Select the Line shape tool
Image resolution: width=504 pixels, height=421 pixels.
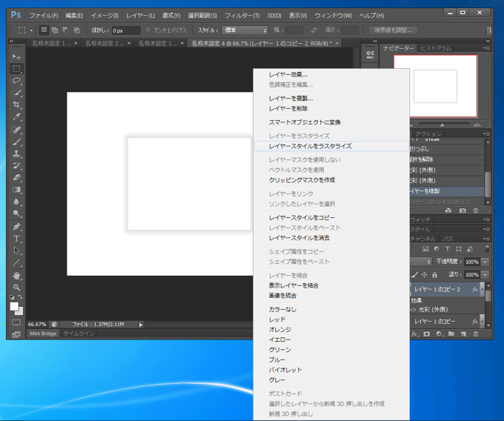click(16, 262)
